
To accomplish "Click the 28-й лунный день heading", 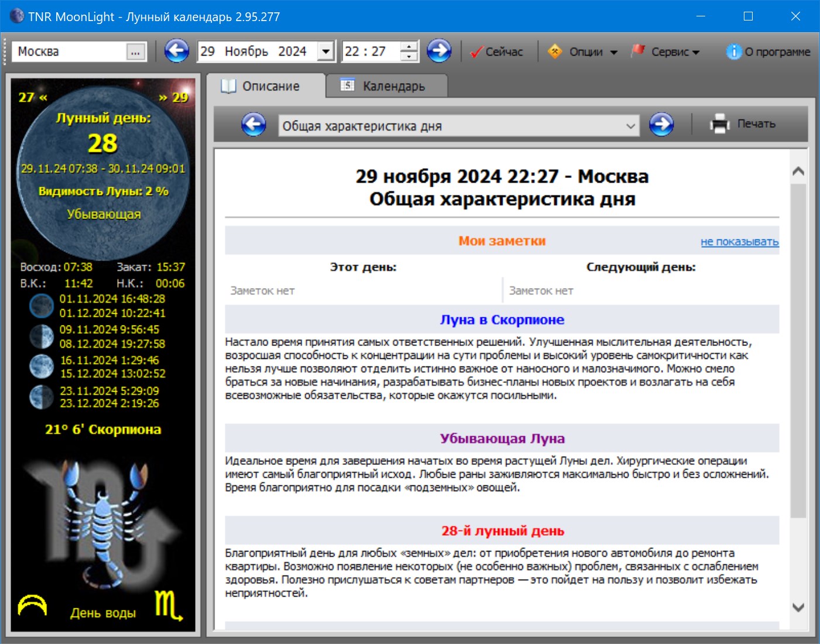I will (502, 531).
